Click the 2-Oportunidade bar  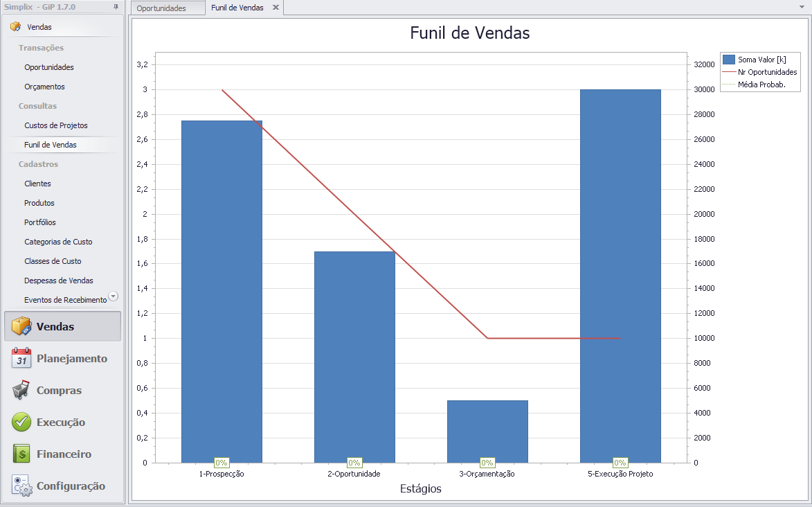(x=354, y=357)
